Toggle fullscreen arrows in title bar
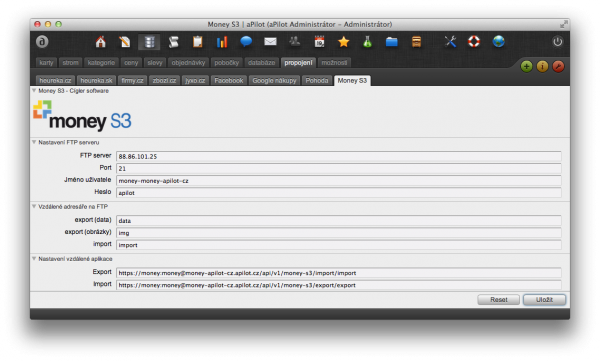This screenshot has width=600, height=361. pos(563,25)
